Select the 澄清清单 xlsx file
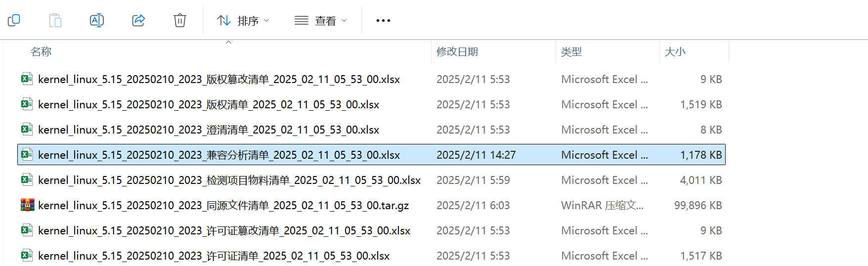This screenshot has width=868, height=266. click(x=371, y=130)
